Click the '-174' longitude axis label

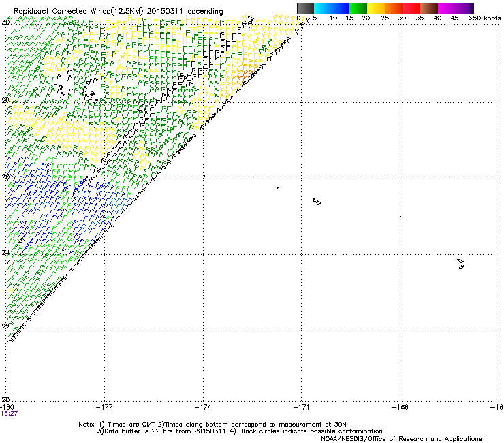[x=203, y=407]
